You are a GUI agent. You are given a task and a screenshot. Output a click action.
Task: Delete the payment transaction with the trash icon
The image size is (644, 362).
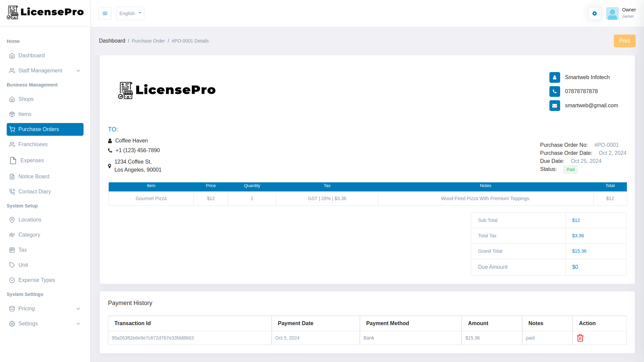(x=580, y=338)
